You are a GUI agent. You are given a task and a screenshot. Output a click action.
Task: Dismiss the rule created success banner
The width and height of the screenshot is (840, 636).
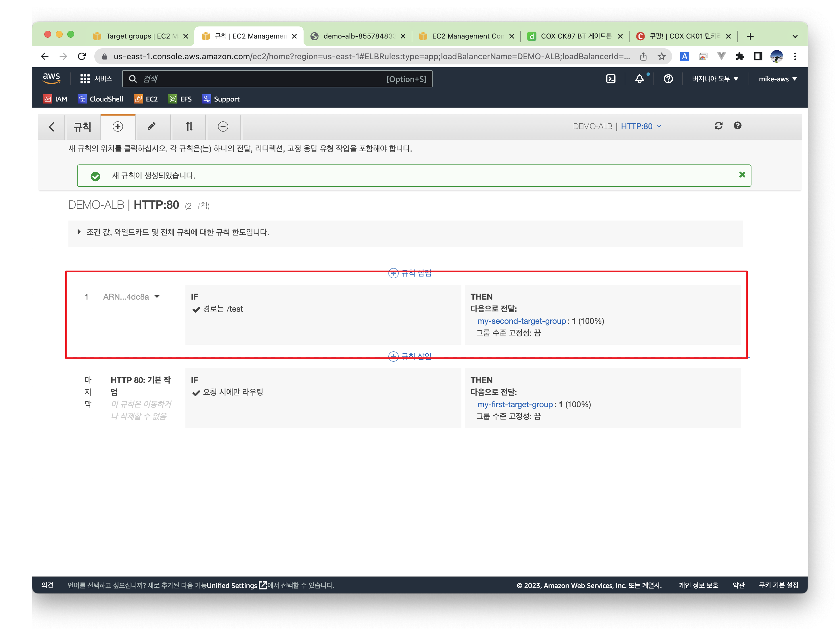tap(742, 175)
